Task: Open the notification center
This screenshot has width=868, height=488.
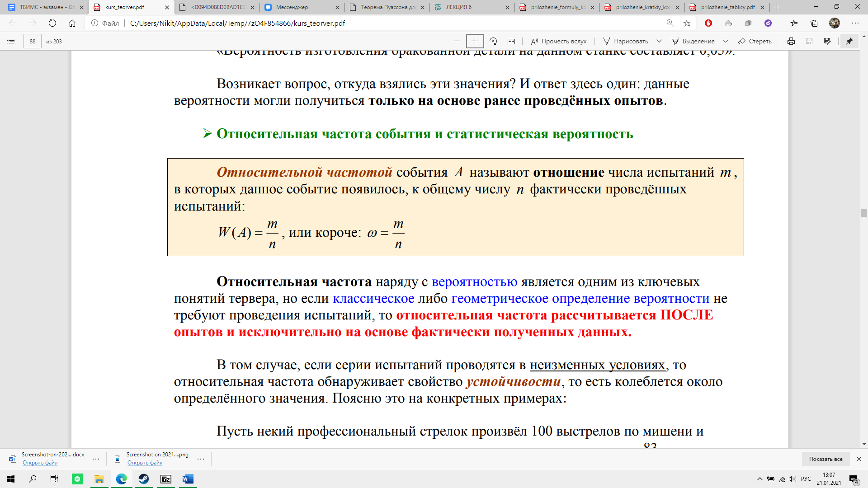Action: tap(854, 479)
